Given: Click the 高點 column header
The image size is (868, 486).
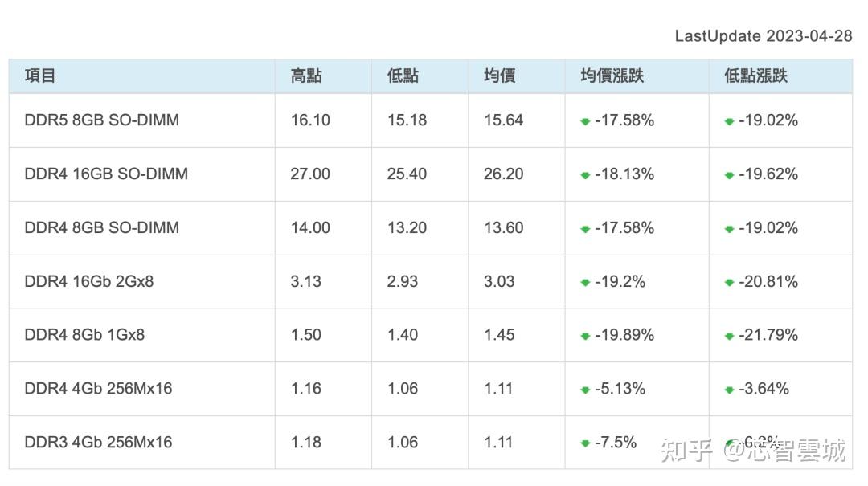Looking at the screenshot, I should (306, 76).
